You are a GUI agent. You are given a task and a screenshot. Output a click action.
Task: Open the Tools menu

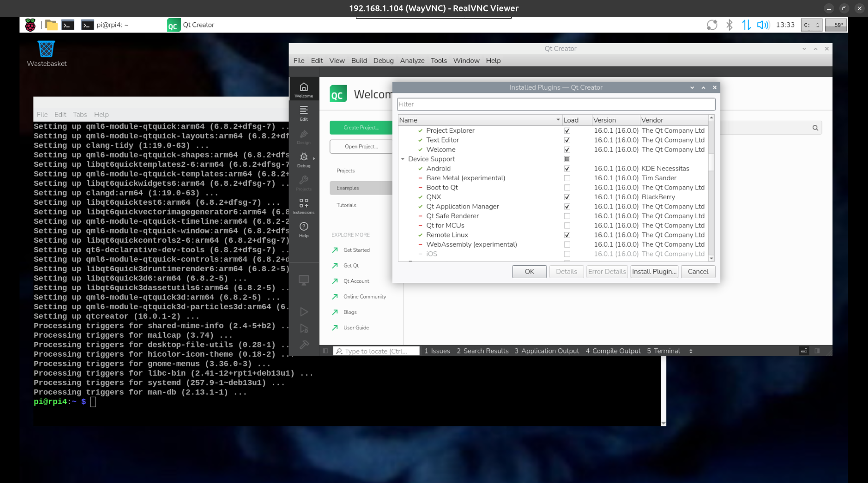pos(438,61)
